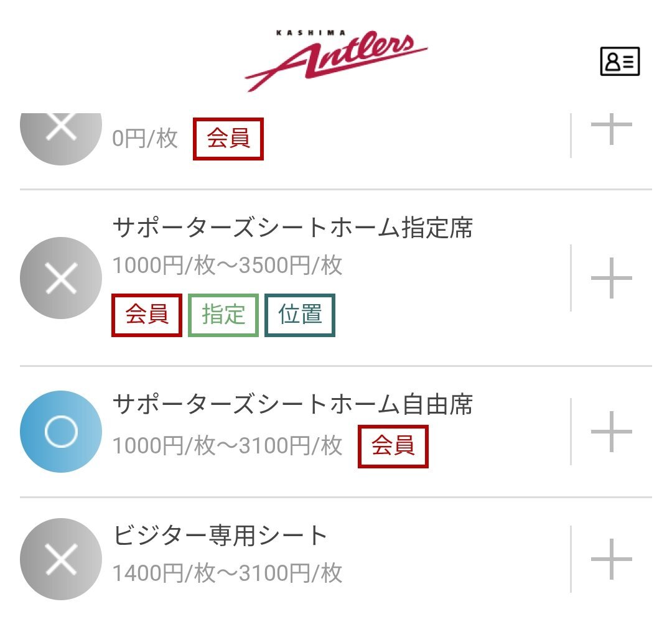
Task: Click the 1400円/枚～3100円/枚 price text
Action: [227, 573]
